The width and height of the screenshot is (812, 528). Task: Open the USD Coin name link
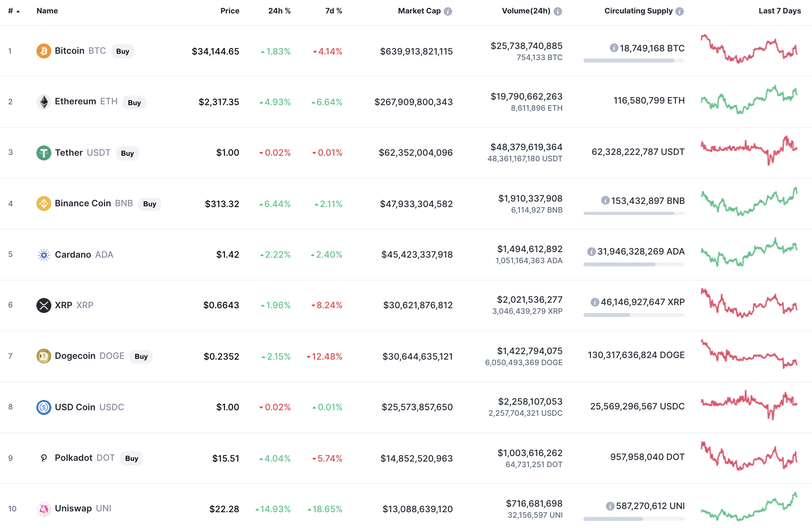click(x=75, y=407)
